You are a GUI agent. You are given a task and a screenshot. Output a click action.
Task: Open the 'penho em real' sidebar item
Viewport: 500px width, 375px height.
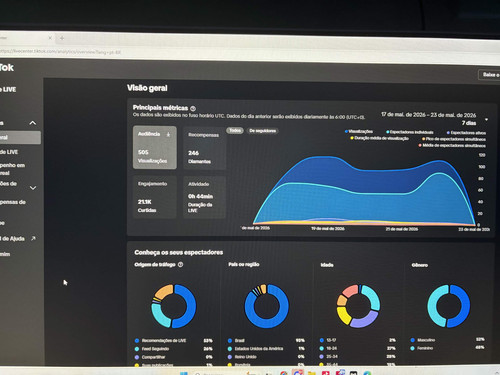click(x=12, y=169)
